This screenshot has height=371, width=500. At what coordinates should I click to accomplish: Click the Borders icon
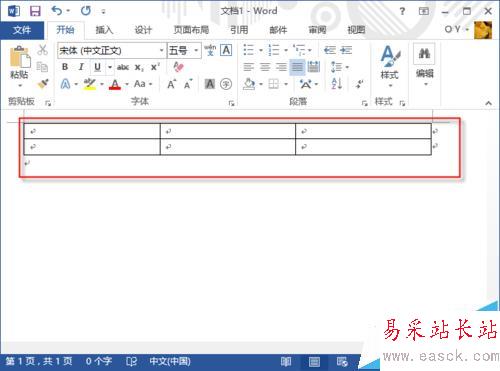pyautogui.click(x=274, y=84)
